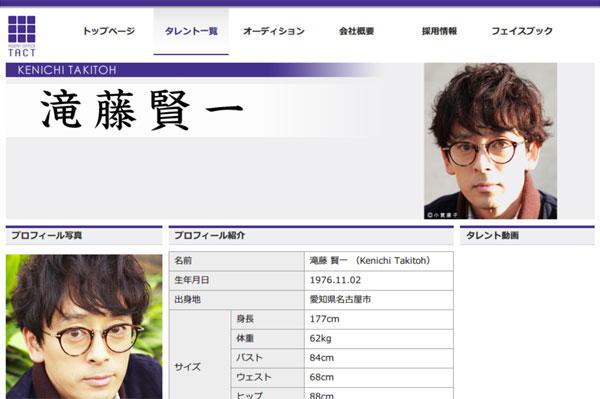The image size is (600, 399).
Task: Click the 滝藤 賢一 (Kenichi Takitoh) cell
Action: pyautogui.click(x=379, y=261)
